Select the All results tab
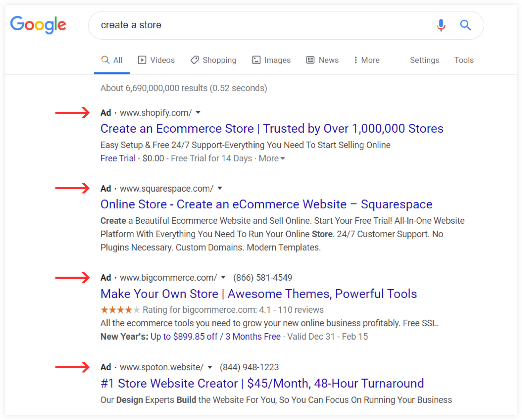The image size is (522, 420). [112, 60]
